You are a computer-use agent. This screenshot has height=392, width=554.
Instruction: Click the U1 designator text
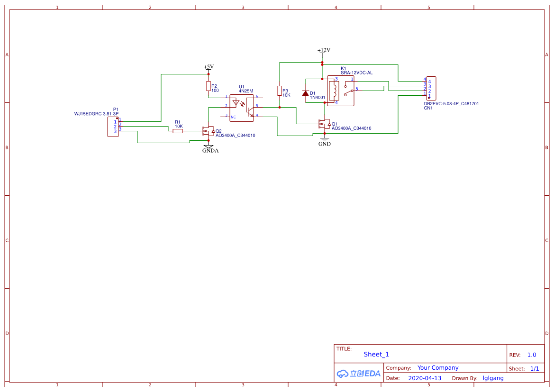point(241,87)
